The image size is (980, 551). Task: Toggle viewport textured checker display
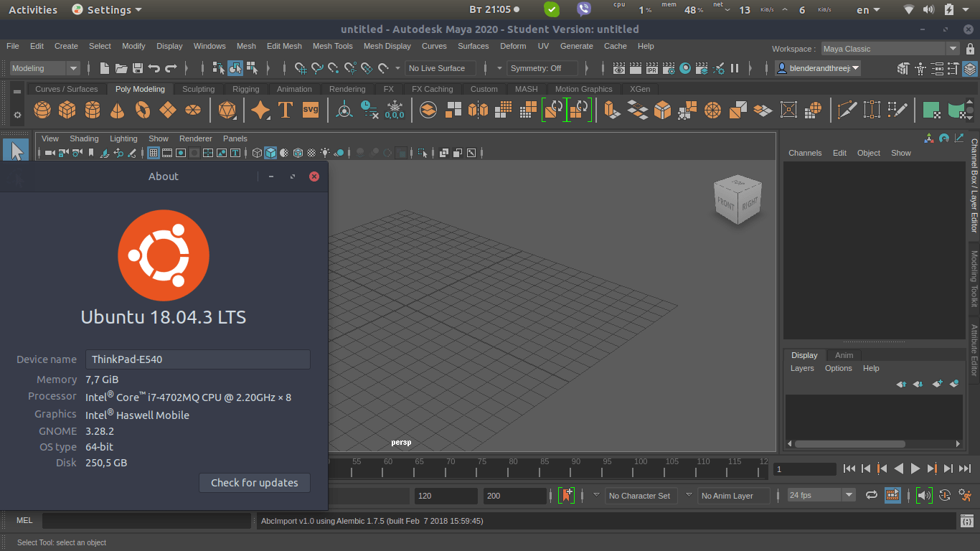coord(311,153)
